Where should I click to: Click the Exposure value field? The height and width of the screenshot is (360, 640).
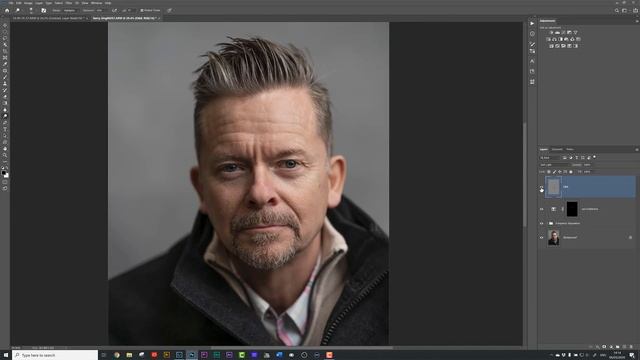pyautogui.click(x=100, y=10)
